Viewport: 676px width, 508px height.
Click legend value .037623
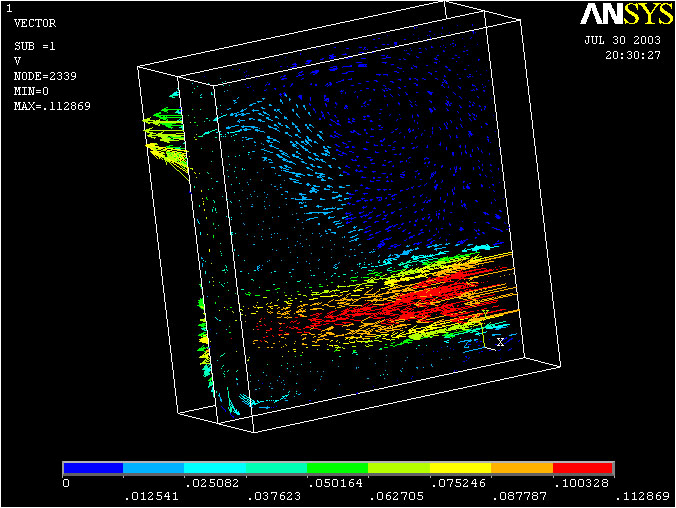(x=274, y=496)
